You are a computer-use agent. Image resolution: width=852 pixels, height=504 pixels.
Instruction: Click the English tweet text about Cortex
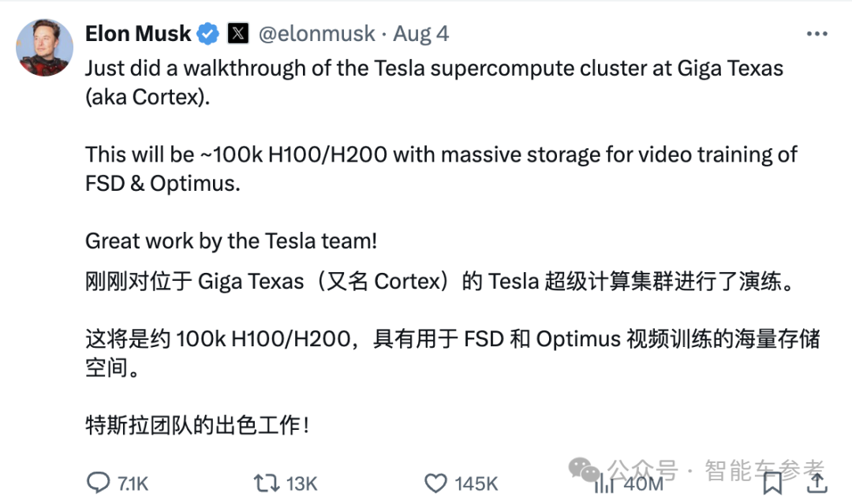pos(434,69)
